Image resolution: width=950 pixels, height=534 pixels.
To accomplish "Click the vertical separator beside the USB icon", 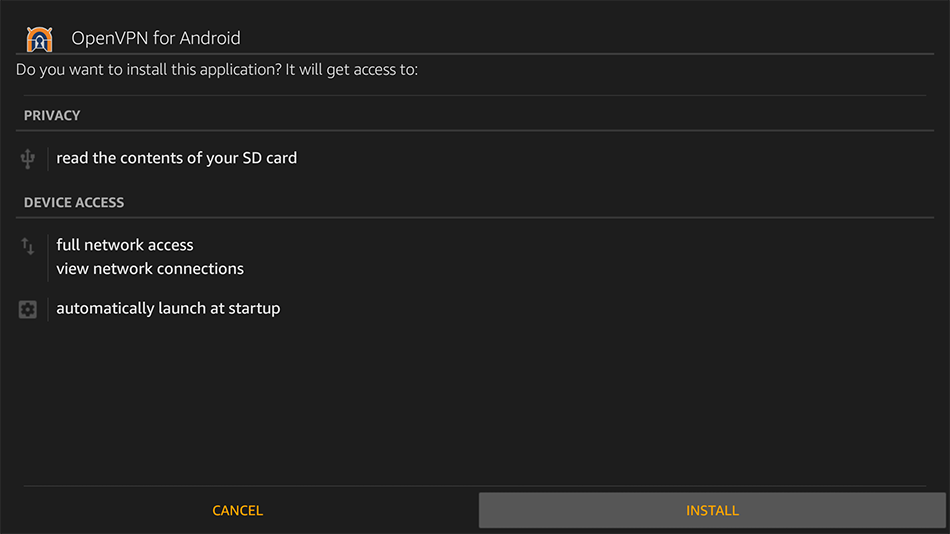I will coord(48,158).
